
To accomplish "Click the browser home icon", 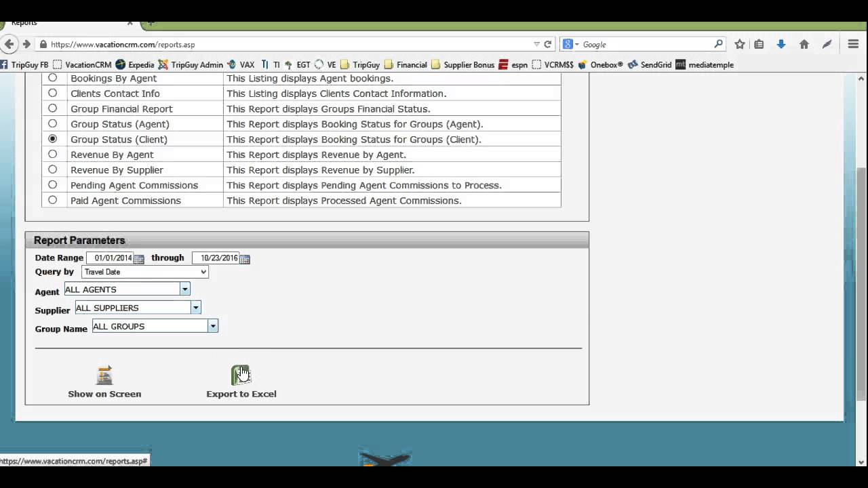I will 804,44.
